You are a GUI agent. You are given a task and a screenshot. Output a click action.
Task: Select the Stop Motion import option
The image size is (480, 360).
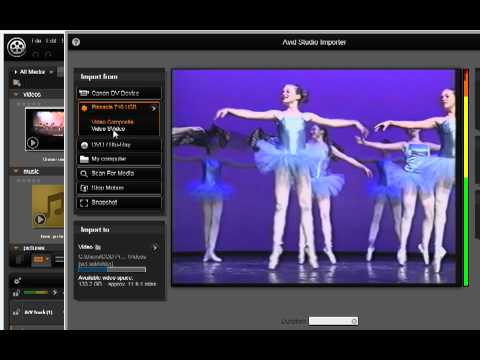tap(119, 188)
